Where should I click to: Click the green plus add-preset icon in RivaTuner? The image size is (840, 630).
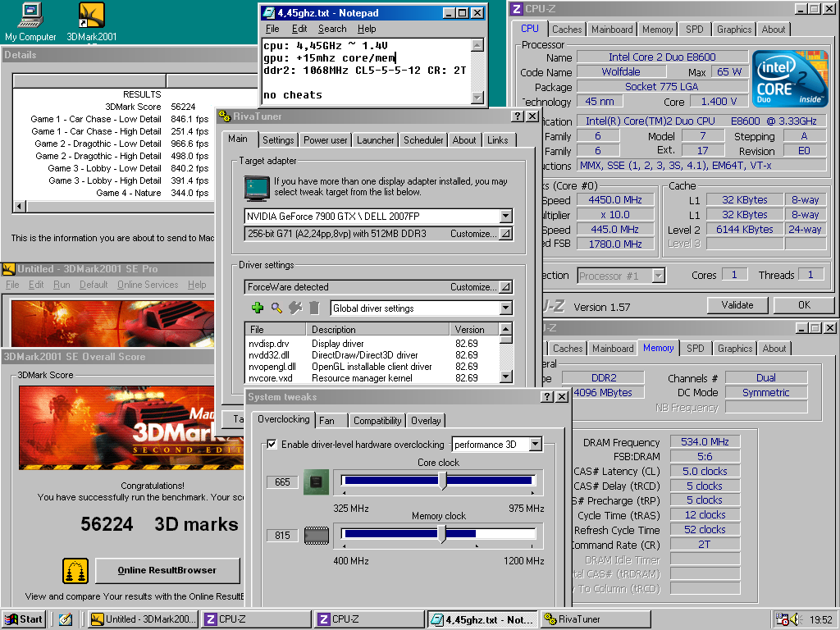click(x=257, y=308)
